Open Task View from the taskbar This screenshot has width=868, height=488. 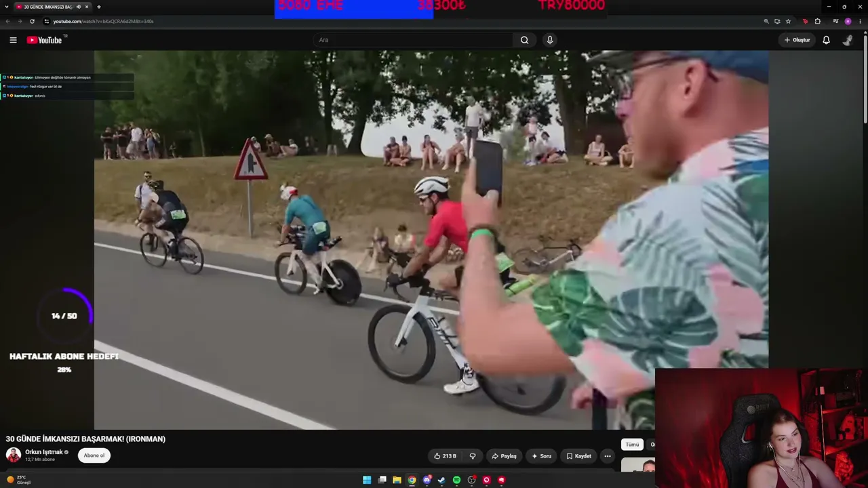click(x=382, y=480)
